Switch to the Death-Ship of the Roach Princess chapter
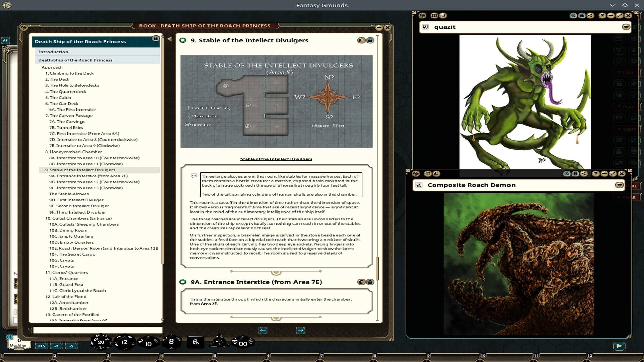The width and height of the screenshot is (644, 362). 75,60
